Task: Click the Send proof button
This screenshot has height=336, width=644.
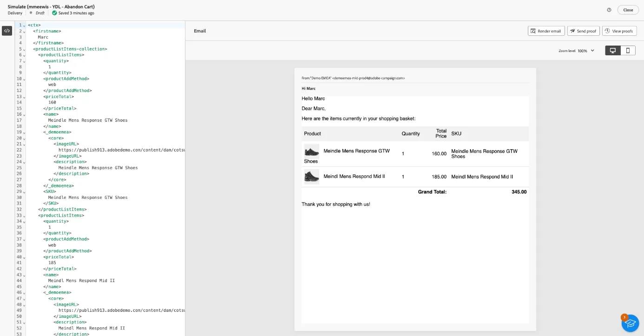Action: pos(583,31)
